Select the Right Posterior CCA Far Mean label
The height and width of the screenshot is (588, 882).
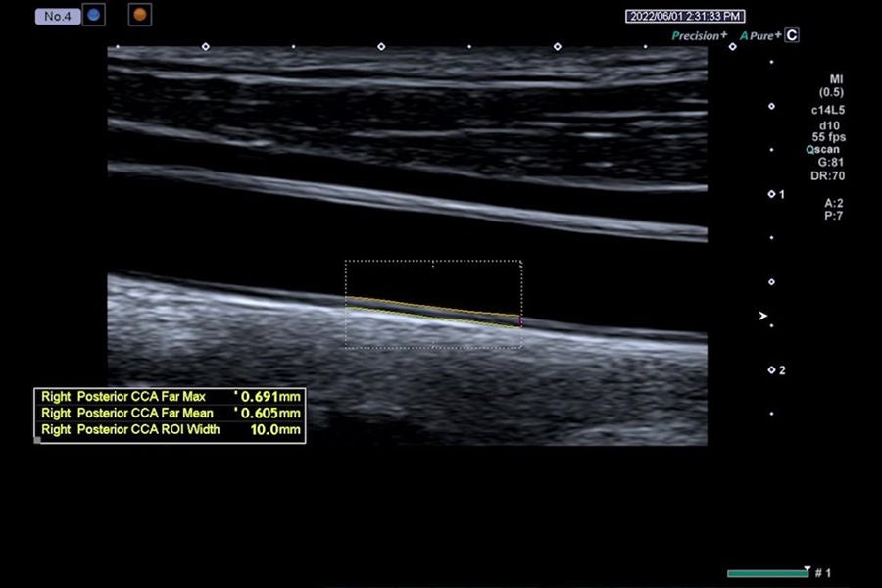click(127, 413)
